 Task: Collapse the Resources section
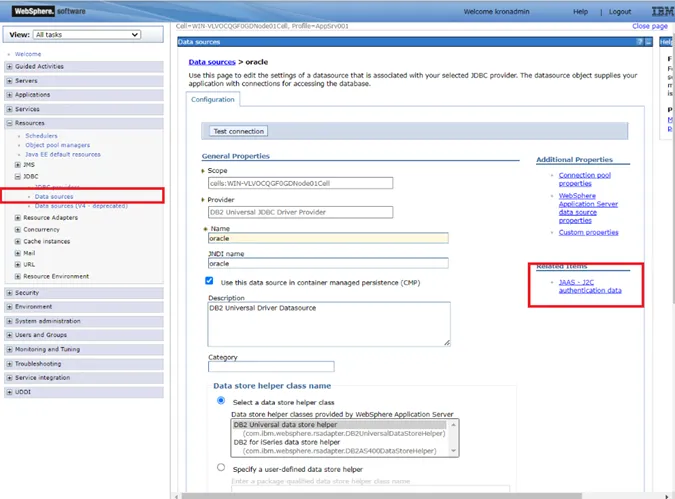9,123
